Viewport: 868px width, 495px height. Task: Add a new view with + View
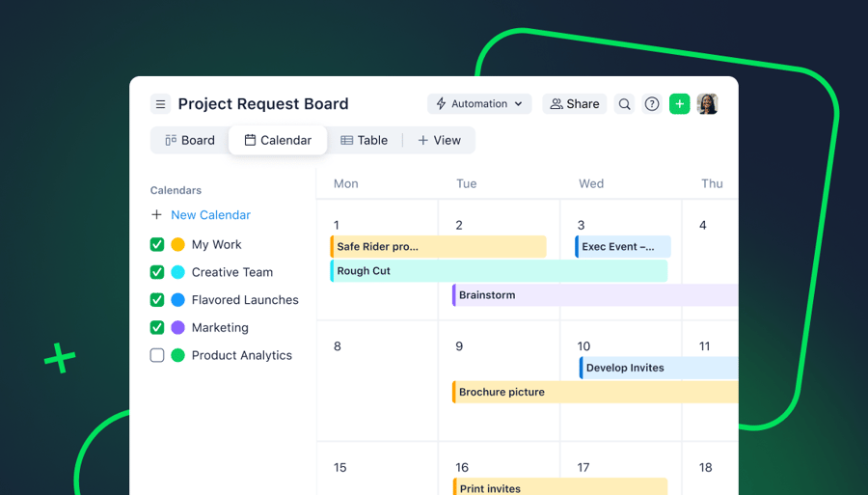tap(439, 141)
